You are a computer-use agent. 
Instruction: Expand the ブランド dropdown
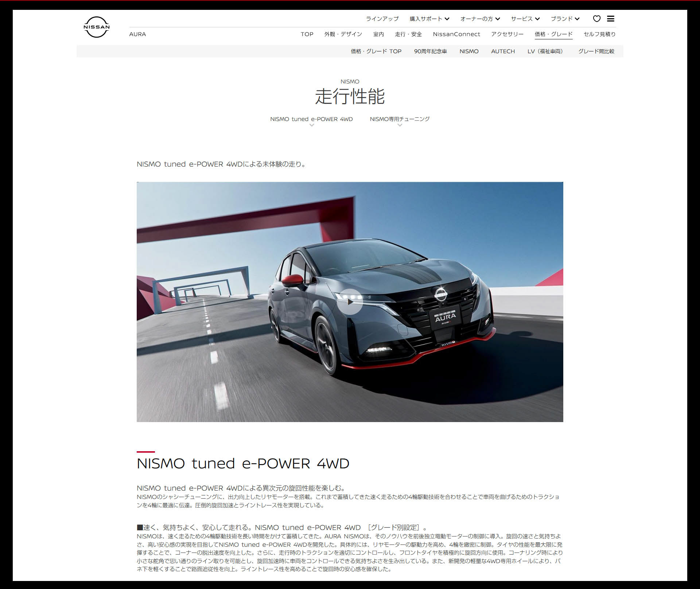point(565,19)
